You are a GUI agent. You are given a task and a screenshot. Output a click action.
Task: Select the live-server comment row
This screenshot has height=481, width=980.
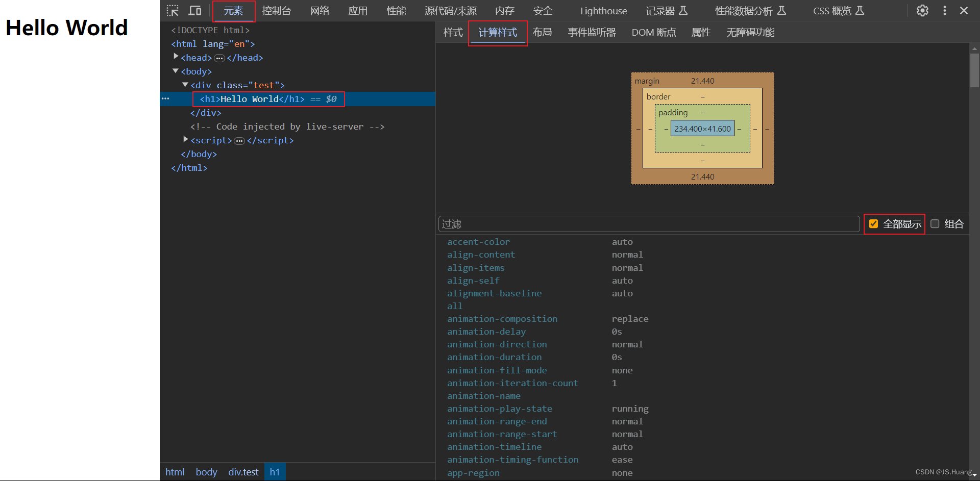tap(287, 127)
